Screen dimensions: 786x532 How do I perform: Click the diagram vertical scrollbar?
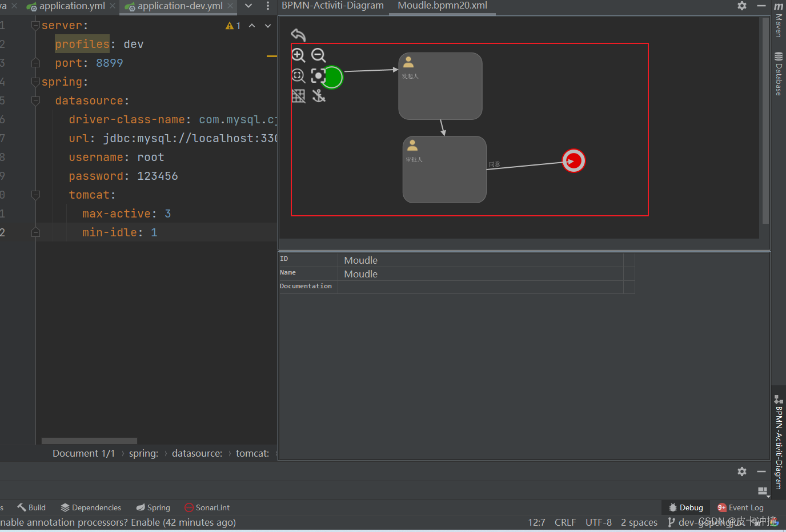point(765,120)
